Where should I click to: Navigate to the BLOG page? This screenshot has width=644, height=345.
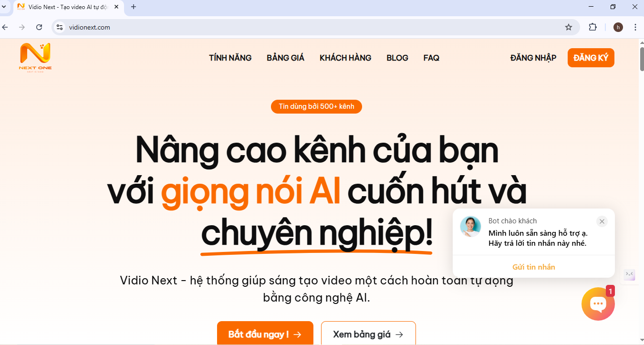coord(397,58)
